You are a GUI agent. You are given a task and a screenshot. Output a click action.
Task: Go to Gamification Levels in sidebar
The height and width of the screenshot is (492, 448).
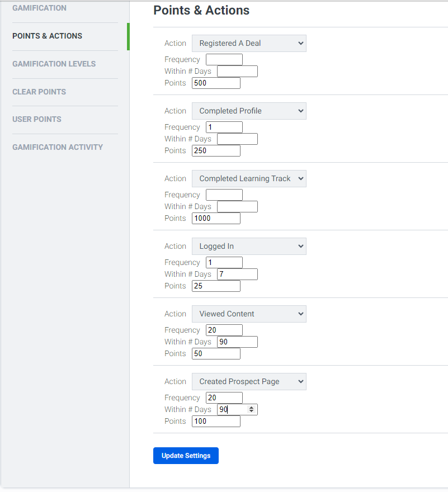coord(54,64)
